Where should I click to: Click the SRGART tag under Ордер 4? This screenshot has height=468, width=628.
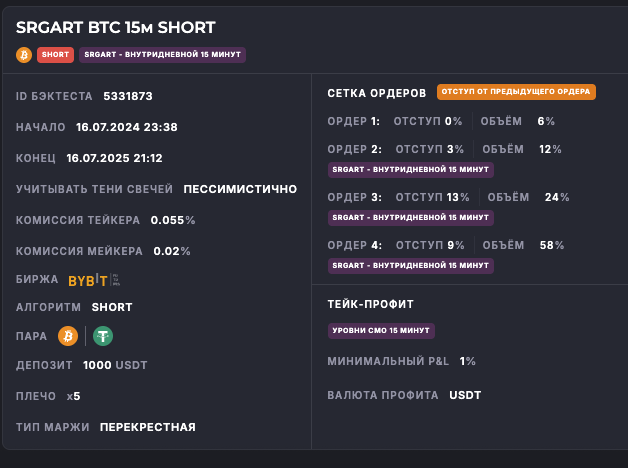(x=410, y=265)
